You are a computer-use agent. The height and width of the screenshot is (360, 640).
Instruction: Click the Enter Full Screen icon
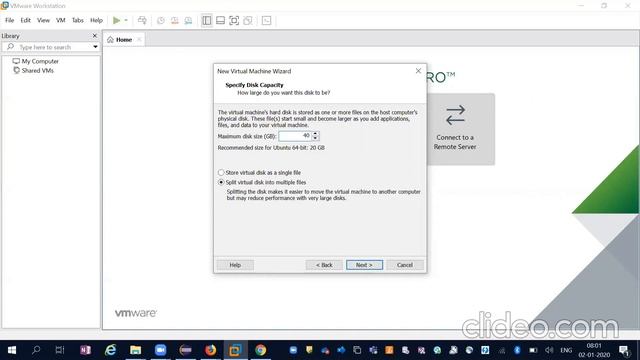click(234, 20)
